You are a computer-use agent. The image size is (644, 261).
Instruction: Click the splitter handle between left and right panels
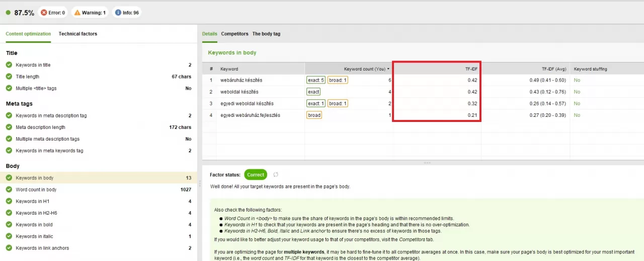200,184
